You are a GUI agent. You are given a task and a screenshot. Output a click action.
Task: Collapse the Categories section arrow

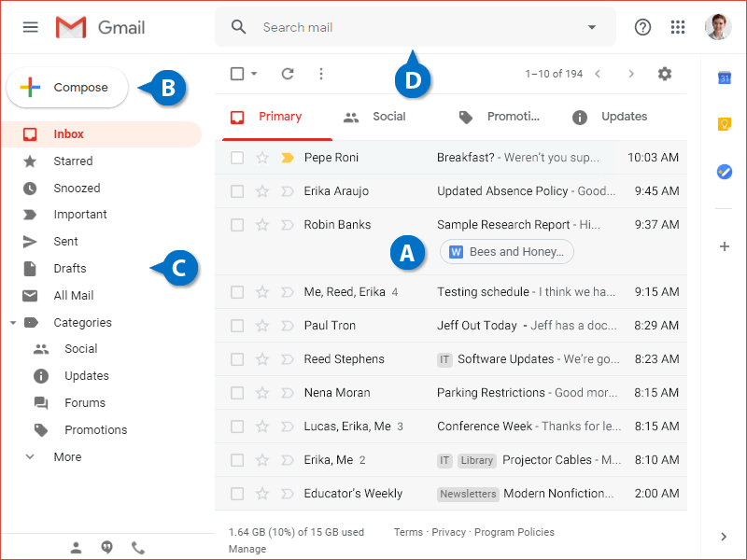(x=13, y=323)
